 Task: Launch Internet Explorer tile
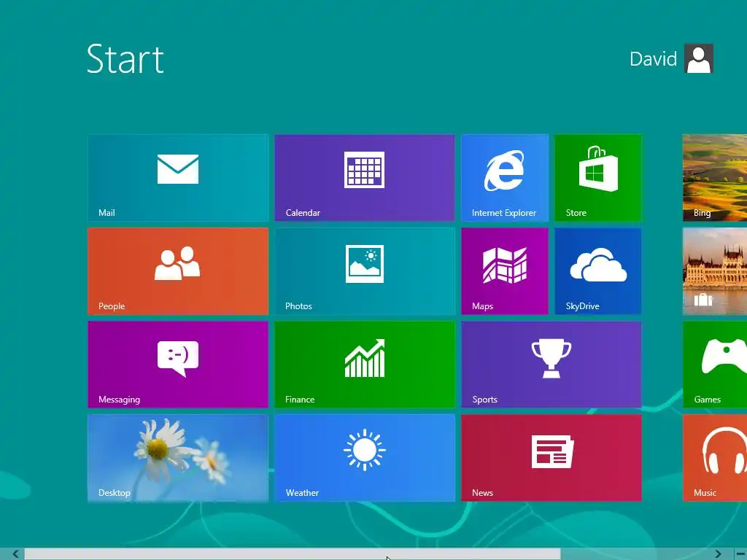click(505, 178)
